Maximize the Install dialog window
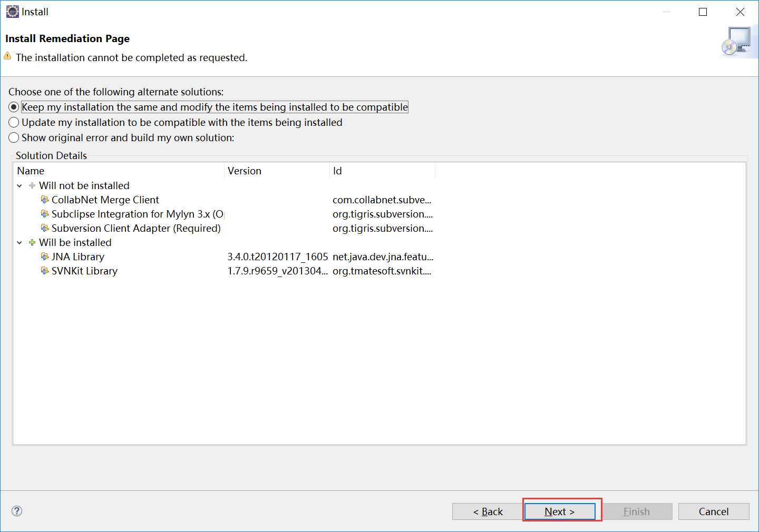This screenshot has height=532, width=759. 703,12
